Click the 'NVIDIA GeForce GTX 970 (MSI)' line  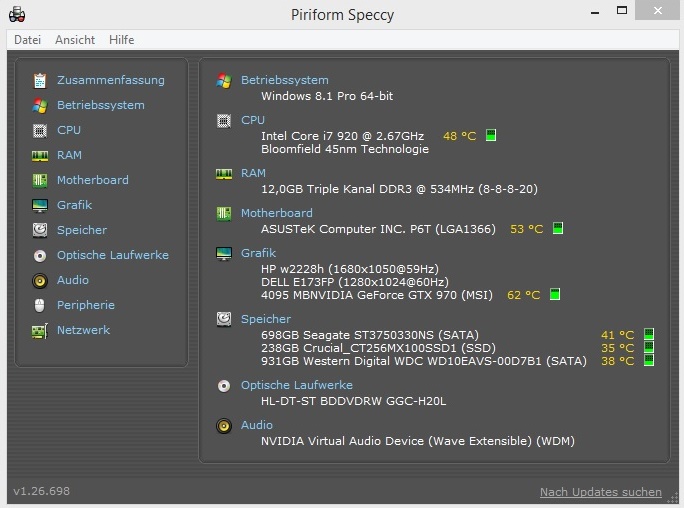377,295
